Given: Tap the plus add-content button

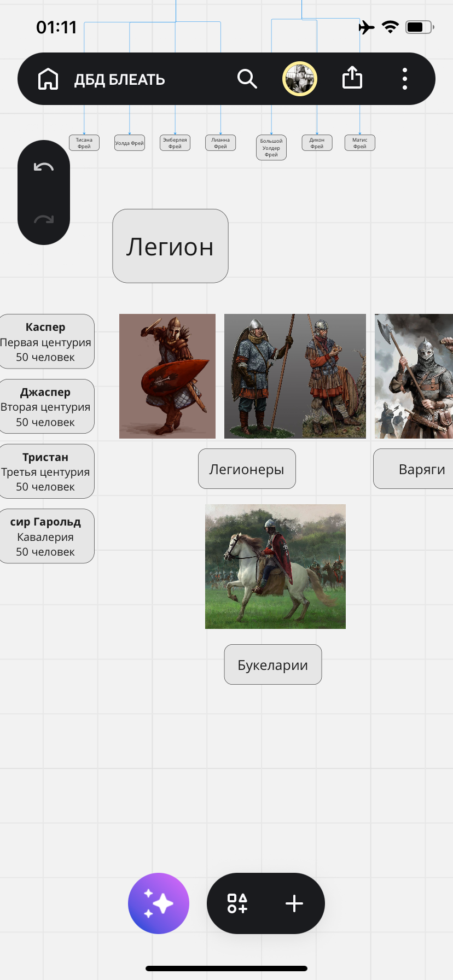Looking at the screenshot, I should (294, 903).
